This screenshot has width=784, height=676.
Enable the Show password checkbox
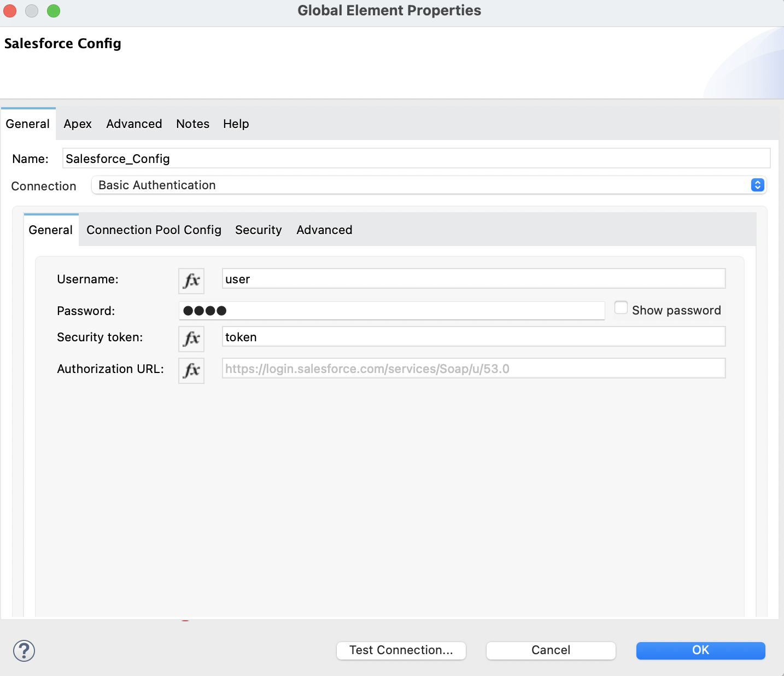(x=621, y=308)
